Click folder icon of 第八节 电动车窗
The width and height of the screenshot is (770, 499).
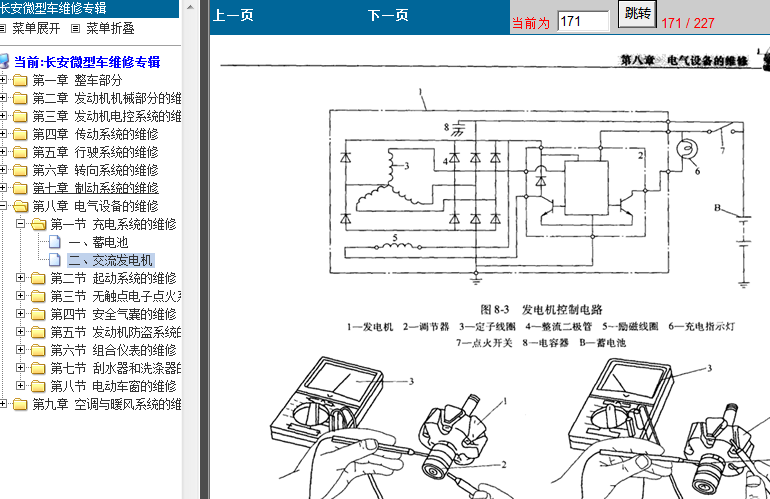coord(38,387)
